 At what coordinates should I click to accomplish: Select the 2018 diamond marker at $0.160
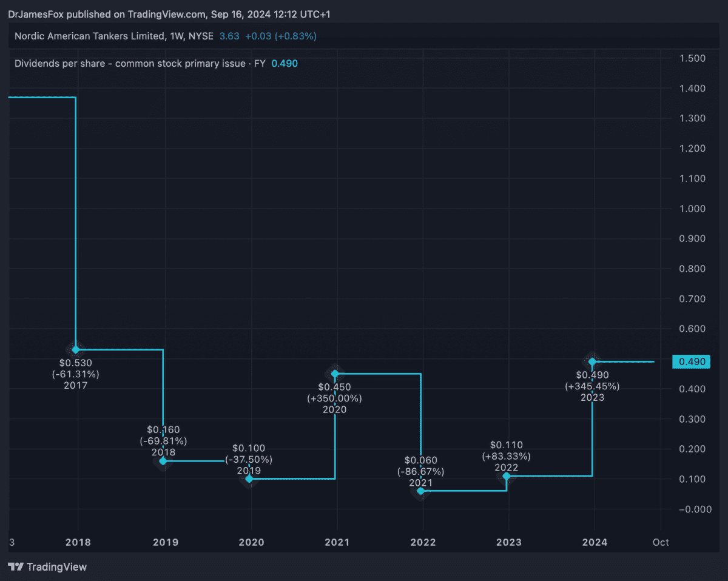[163, 461]
